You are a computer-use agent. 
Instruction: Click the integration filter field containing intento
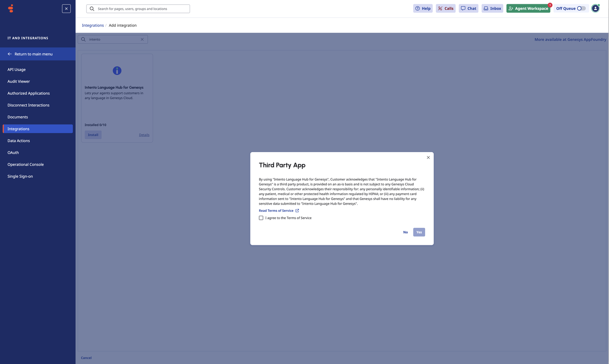pos(113,40)
